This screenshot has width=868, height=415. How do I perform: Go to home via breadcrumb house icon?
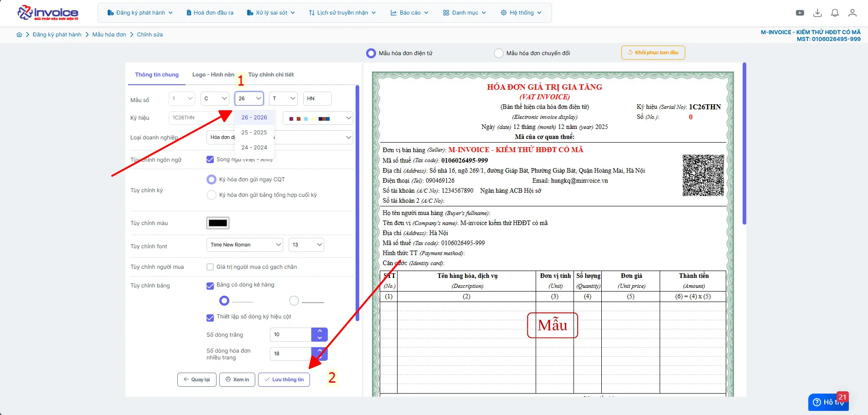tap(19, 35)
